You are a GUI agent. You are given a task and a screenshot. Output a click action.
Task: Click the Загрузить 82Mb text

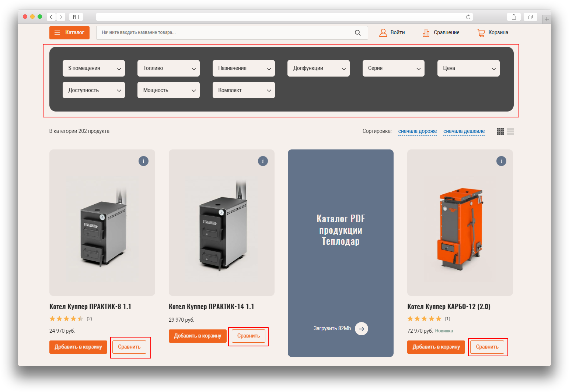pos(332,328)
